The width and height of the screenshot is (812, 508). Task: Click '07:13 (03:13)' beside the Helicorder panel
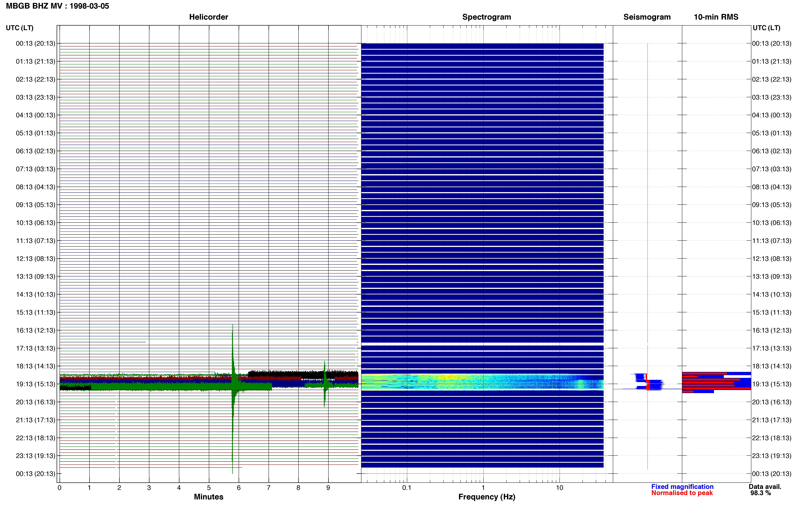tap(36, 169)
